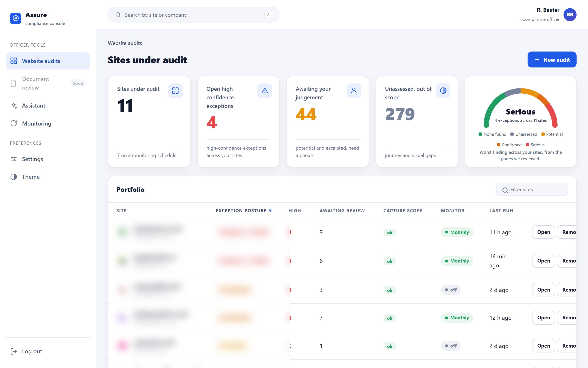This screenshot has height=368, width=588.
Task: Focus the search by site or company field
Action: coord(193,15)
